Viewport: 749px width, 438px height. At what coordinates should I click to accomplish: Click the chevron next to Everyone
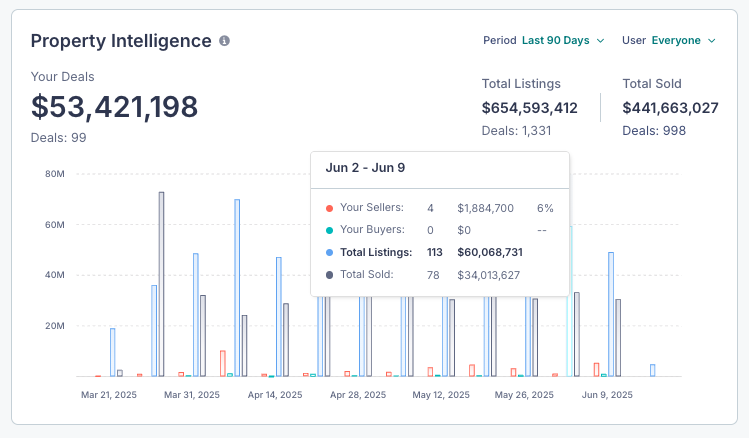[x=712, y=41]
